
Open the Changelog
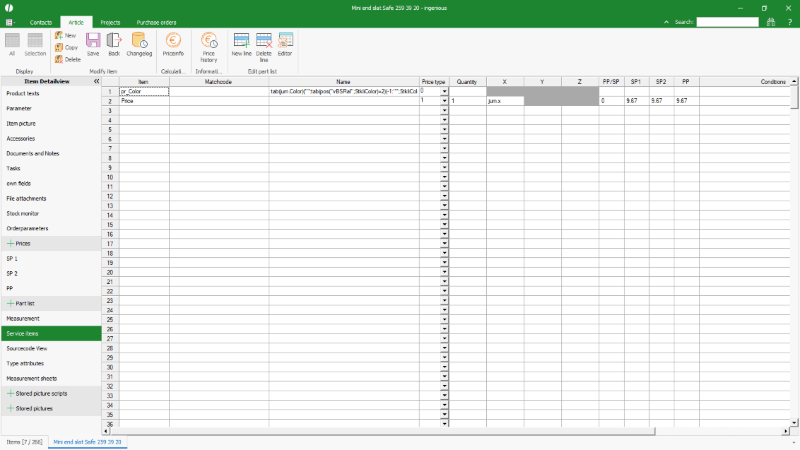(139, 44)
